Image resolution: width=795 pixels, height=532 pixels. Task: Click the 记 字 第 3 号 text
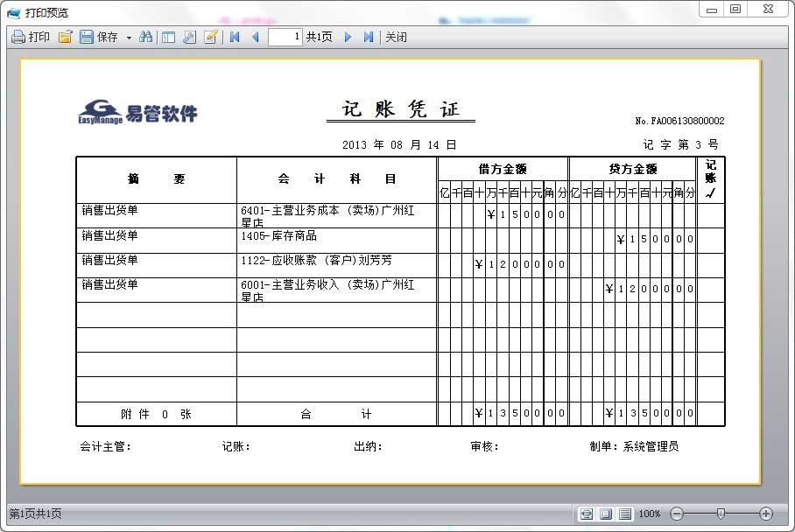click(x=681, y=145)
